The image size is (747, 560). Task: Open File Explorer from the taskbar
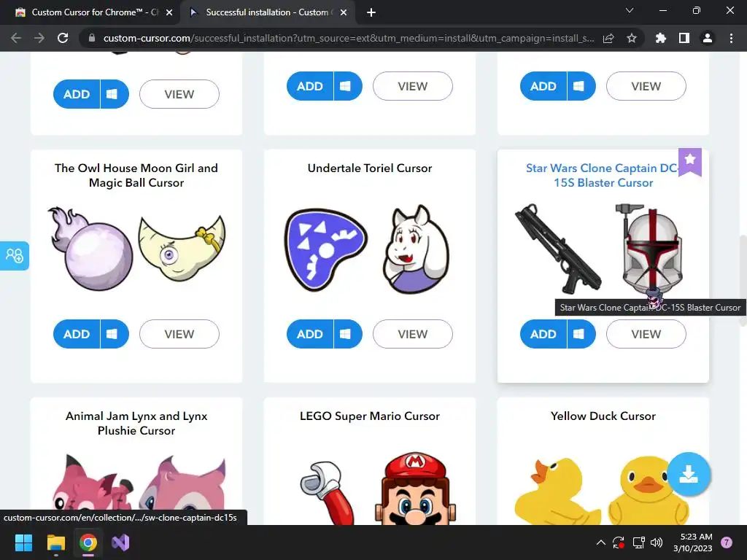click(x=55, y=542)
